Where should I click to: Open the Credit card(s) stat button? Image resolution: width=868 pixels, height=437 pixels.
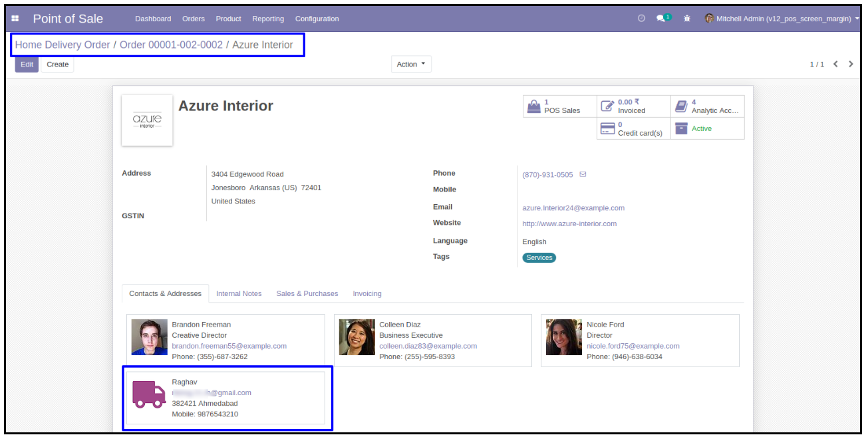click(633, 129)
